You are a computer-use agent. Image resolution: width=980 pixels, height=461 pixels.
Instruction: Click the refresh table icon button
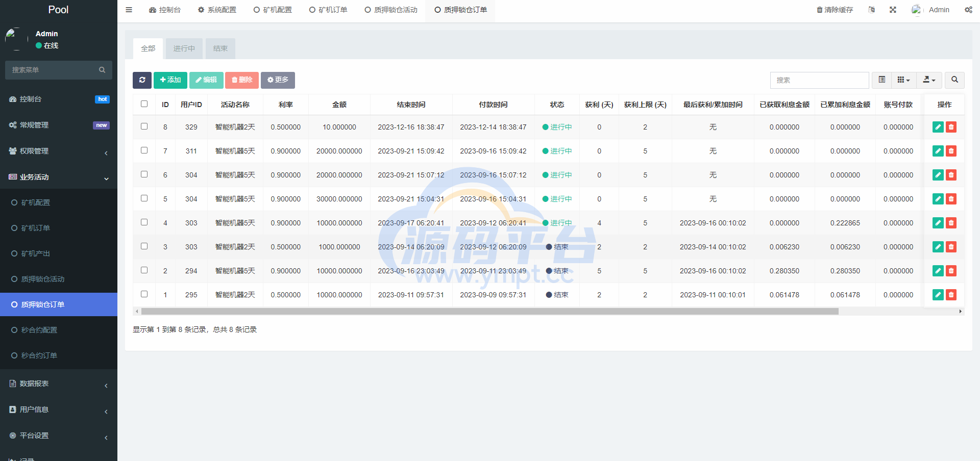[142, 80]
